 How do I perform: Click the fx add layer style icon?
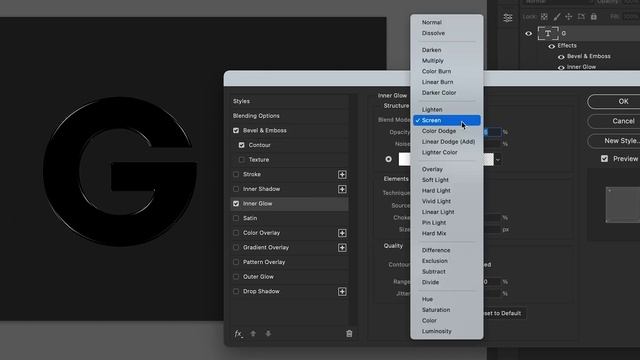(238, 334)
